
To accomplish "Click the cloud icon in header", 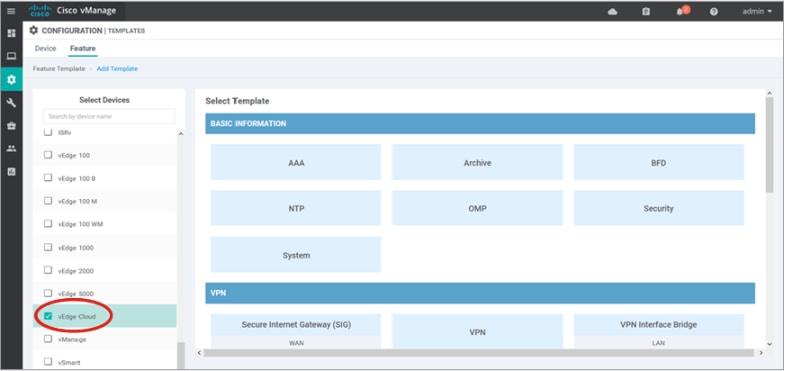I will coord(612,12).
